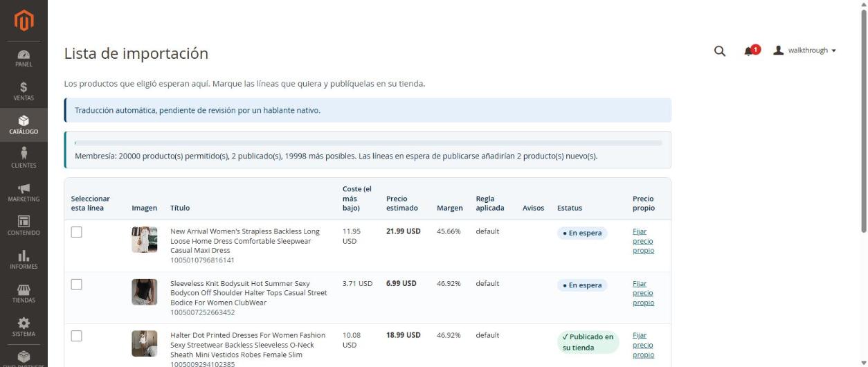Click the Título column header
The image size is (868, 367).
click(x=180, y=208)
